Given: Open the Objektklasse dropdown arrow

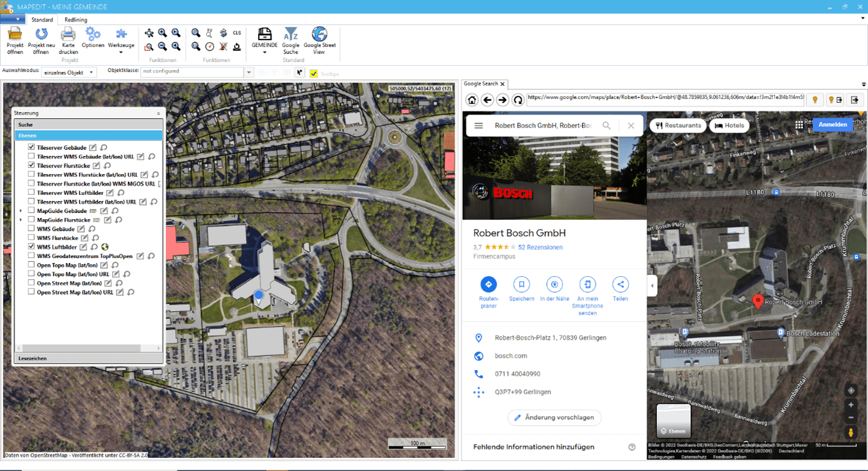Looking at the screenshot, I should tap(249, 72).
